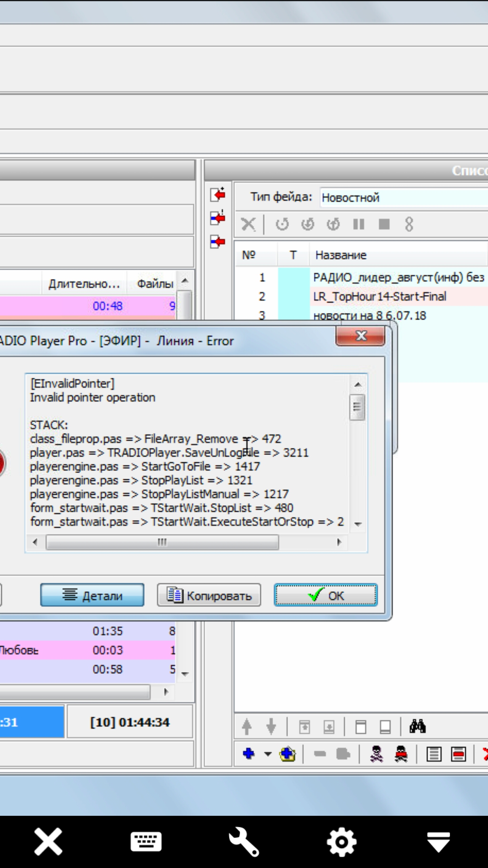Image resolution: width=488 pixels, height=868 pixels.
Task: Click the middle red-arrow insert icon with exclamation
Action: 218,218
